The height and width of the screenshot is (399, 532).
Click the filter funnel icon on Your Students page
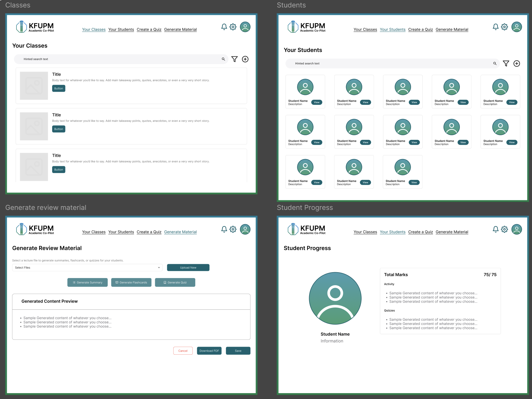(x=506, y=64)
